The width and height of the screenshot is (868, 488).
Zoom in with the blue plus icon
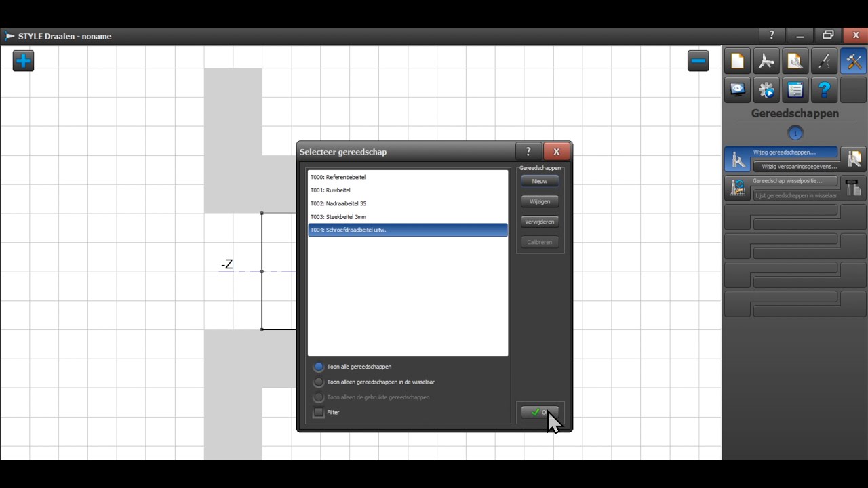point(23,61)
